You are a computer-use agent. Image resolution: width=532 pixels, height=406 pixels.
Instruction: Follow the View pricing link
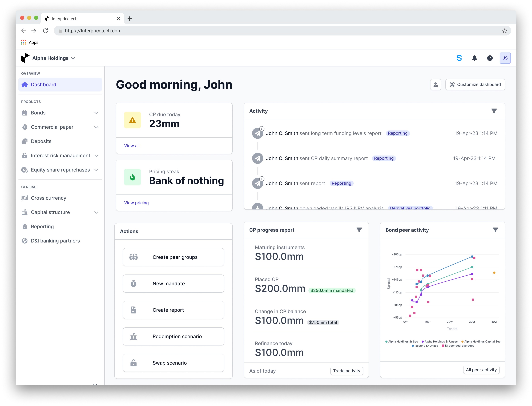pos(136,203)
